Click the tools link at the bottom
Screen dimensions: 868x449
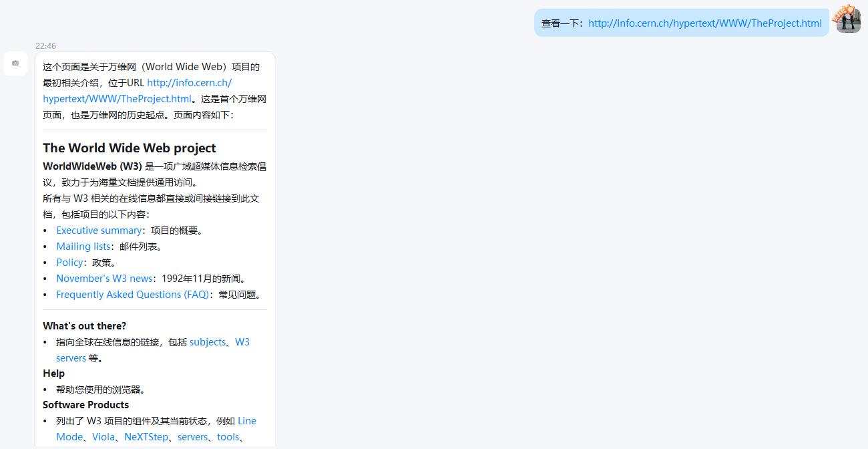tap(228, 436)
